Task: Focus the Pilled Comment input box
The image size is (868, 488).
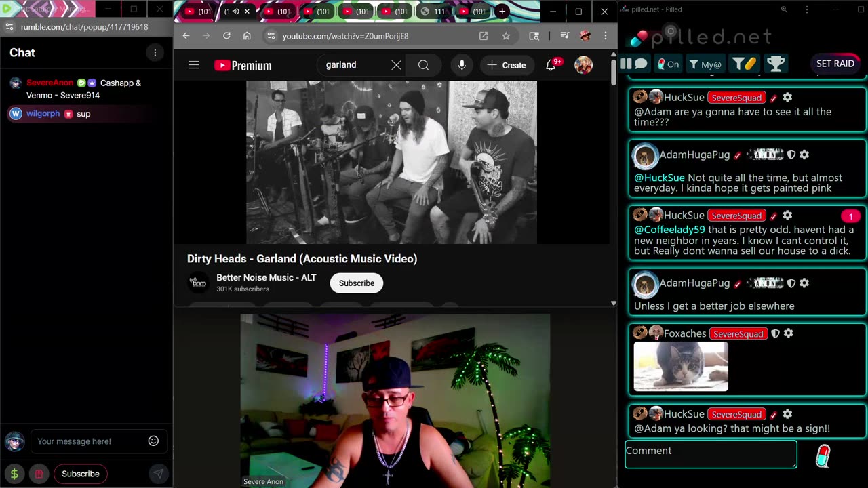Action: click(711, 454)
